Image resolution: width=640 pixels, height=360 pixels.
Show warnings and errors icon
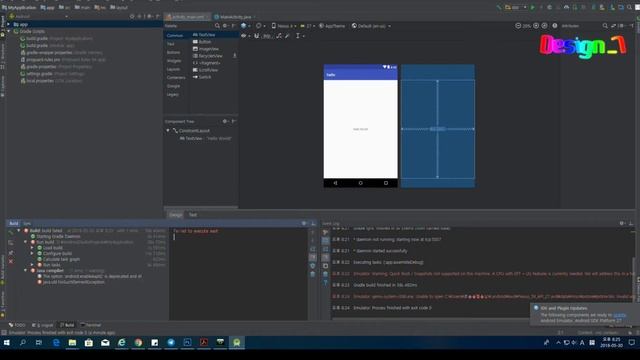click(555, 26)
